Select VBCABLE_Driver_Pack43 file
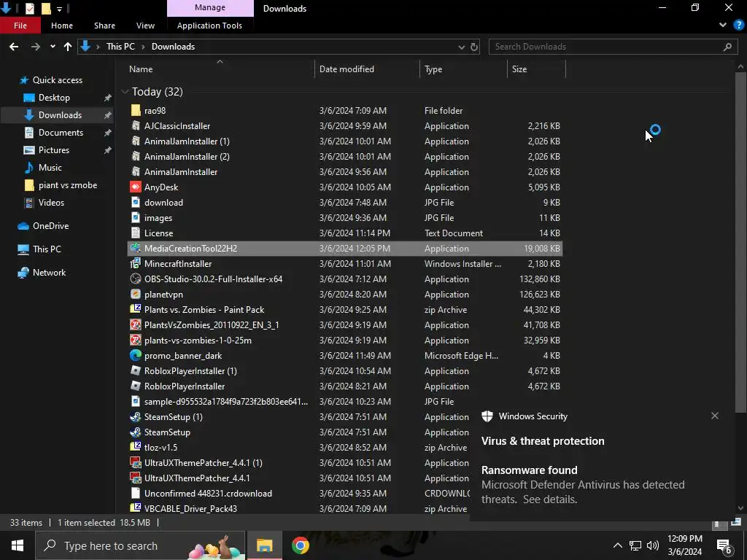Screen dimensions: 747x560 pos(190,508)
